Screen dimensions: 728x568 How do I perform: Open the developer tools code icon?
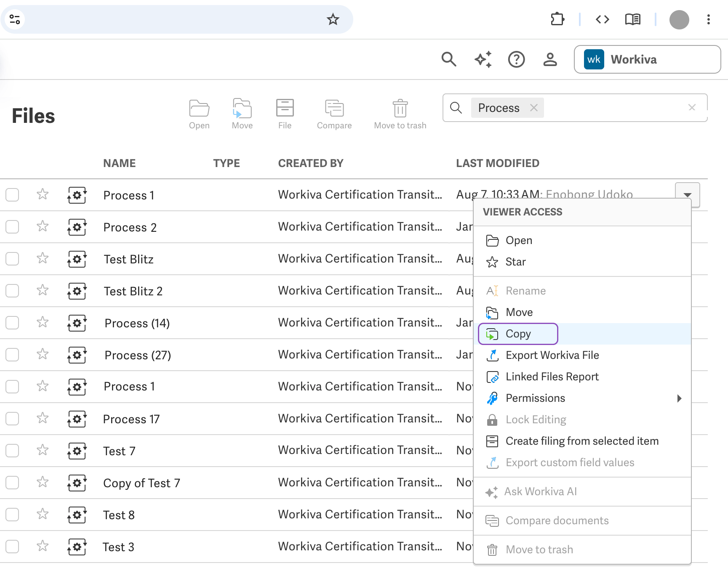tap(603, 19)
